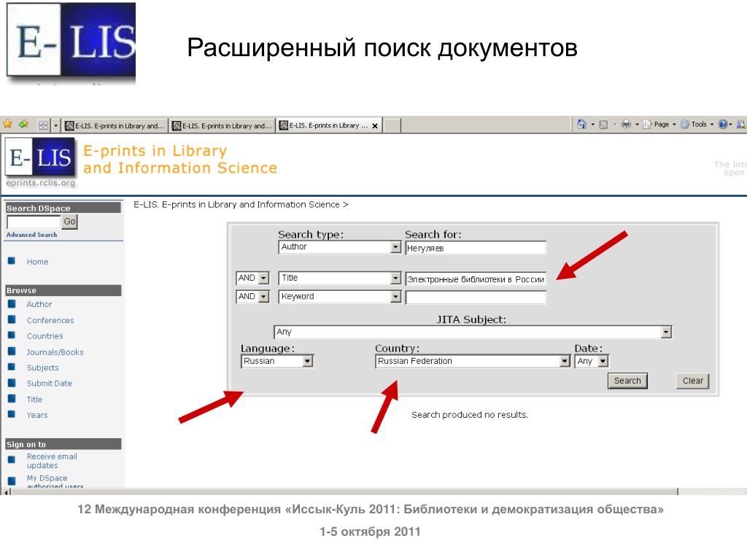This screenshot has height=560, width=747.
Task: Close the active E-LIS browser tab
Action: (x=375, y=125)
